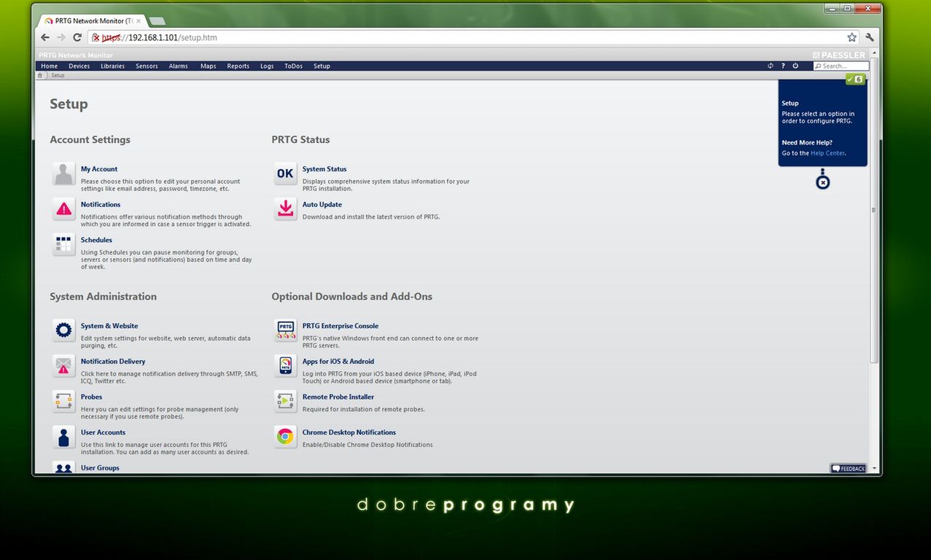
Task: Open the User Groups link
Action: coord(100,468)
